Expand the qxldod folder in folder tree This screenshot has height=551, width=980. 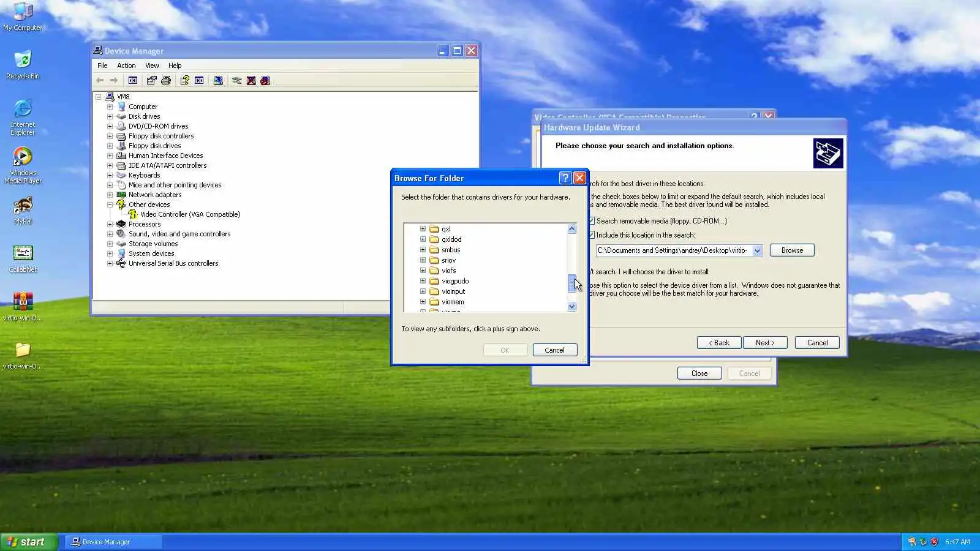[x=423, y=239]
